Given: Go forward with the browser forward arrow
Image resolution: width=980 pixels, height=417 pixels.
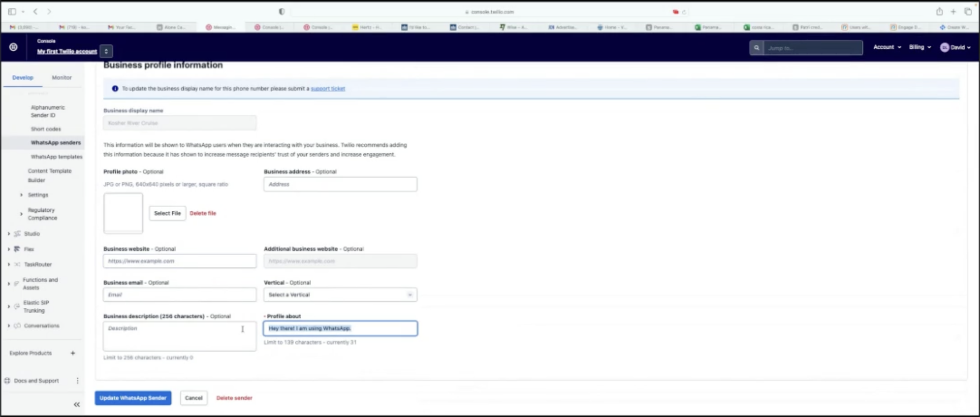Looking at the screenshot, I should click(x=49, y=11).
